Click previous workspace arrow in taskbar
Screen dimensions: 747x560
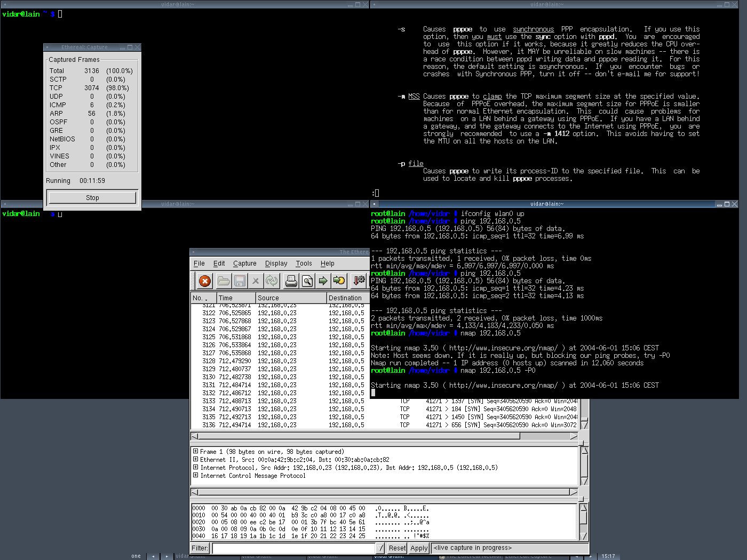(153, 556)
